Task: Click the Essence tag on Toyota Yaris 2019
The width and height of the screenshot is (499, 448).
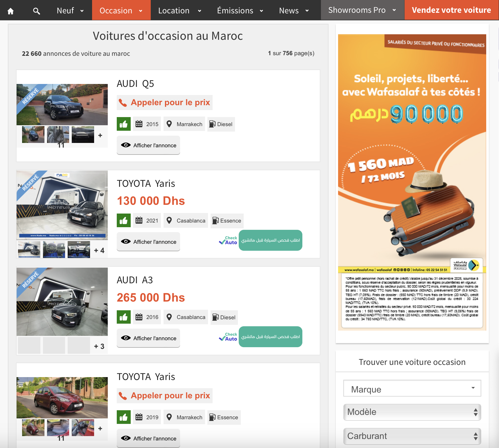Action: (224, 417)
